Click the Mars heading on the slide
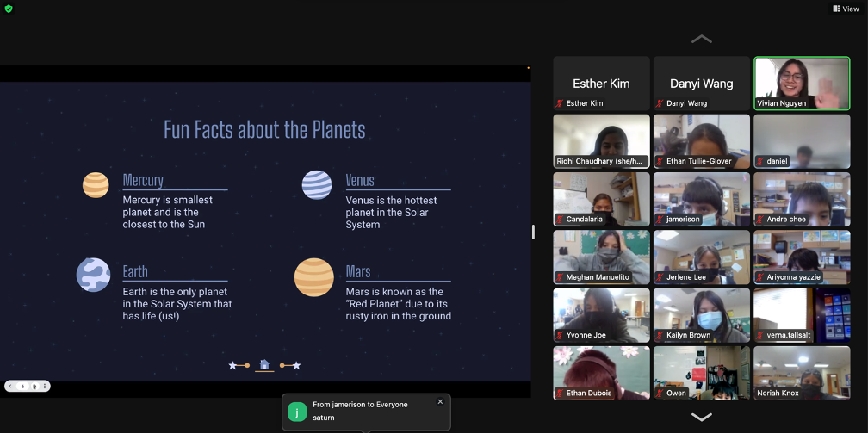The image size is (868, 434). (358, 272)
